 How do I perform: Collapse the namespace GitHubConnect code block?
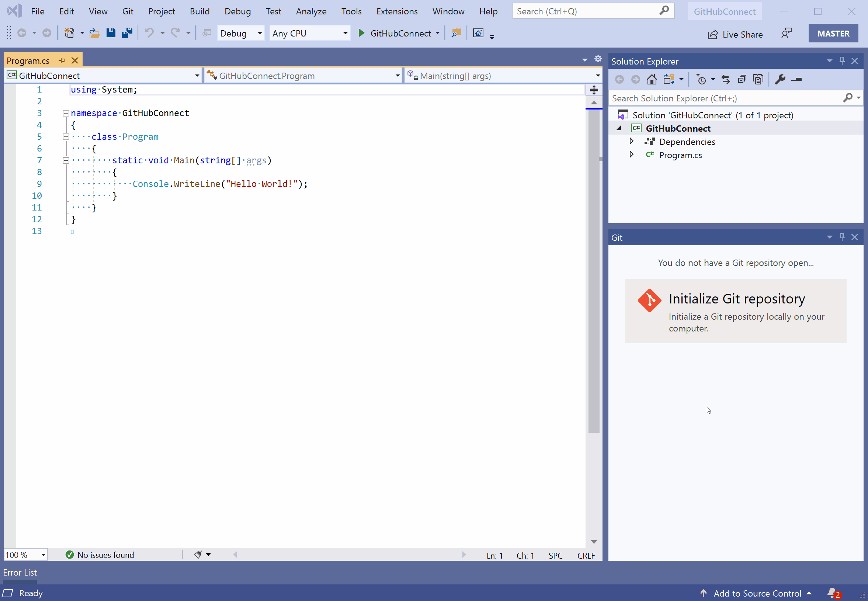66,113
